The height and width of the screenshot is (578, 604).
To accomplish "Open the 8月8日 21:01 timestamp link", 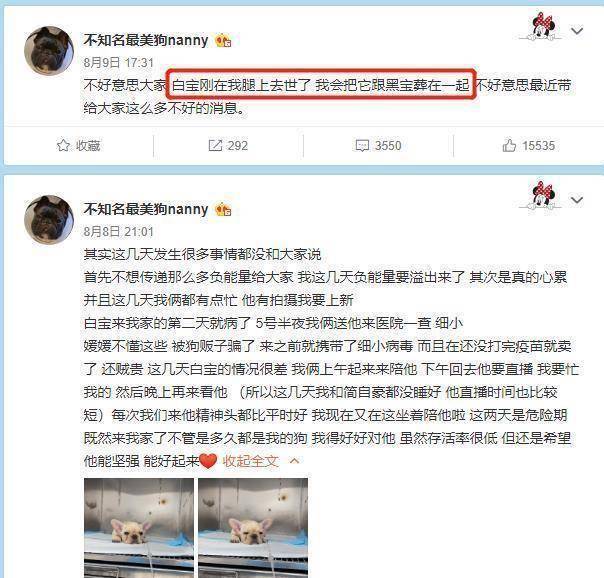I will [119, 232].
